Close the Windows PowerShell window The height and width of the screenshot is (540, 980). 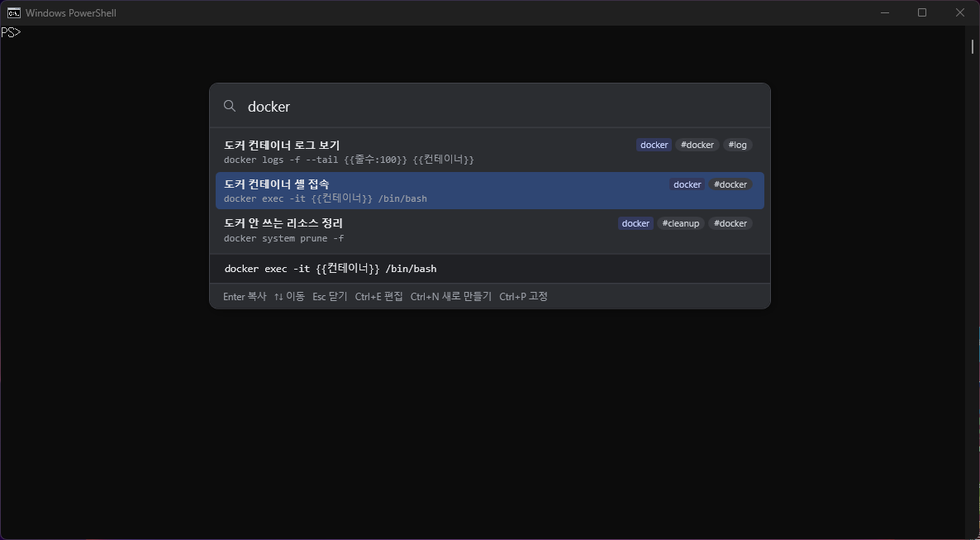point(960,12)
